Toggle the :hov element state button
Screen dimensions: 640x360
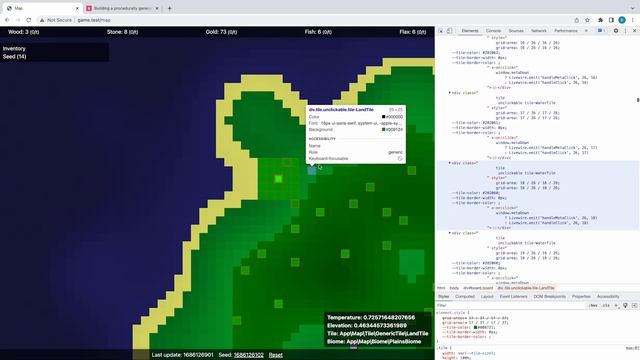click(x=593, y=305)
